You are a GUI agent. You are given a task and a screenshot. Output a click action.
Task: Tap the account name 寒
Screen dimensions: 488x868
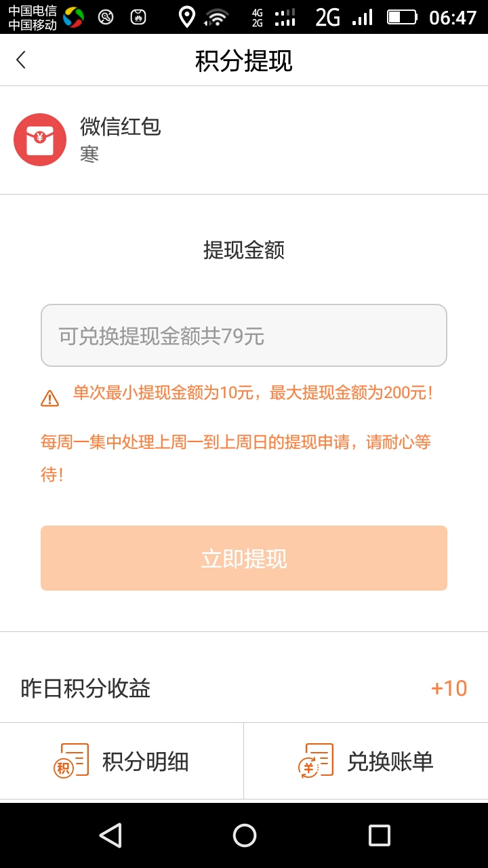tap(89, 155)
